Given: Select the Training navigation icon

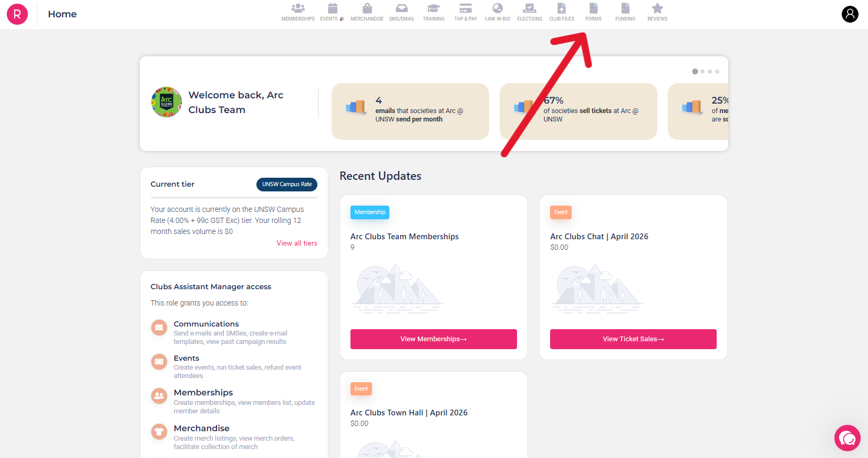Looking at the screenshot, I should 433,12.
